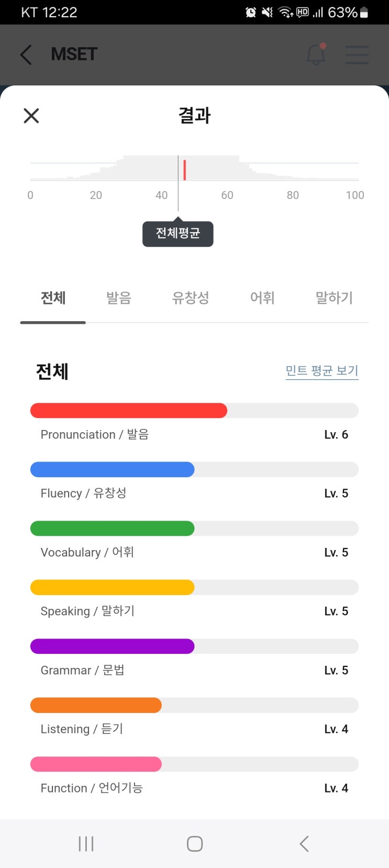Select the 전체 tab
The image size is (389, 868).
(53, 298)
